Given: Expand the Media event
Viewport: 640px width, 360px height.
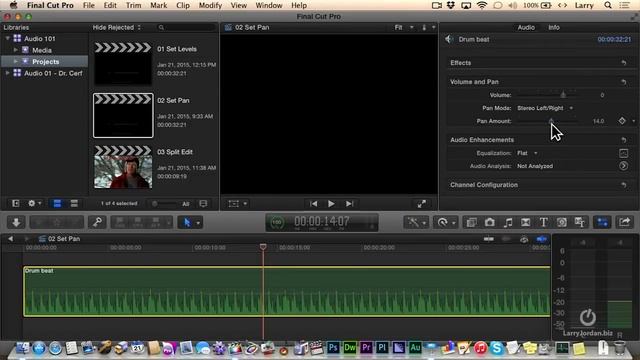Looking at the screenshot, I should point(16,50).
